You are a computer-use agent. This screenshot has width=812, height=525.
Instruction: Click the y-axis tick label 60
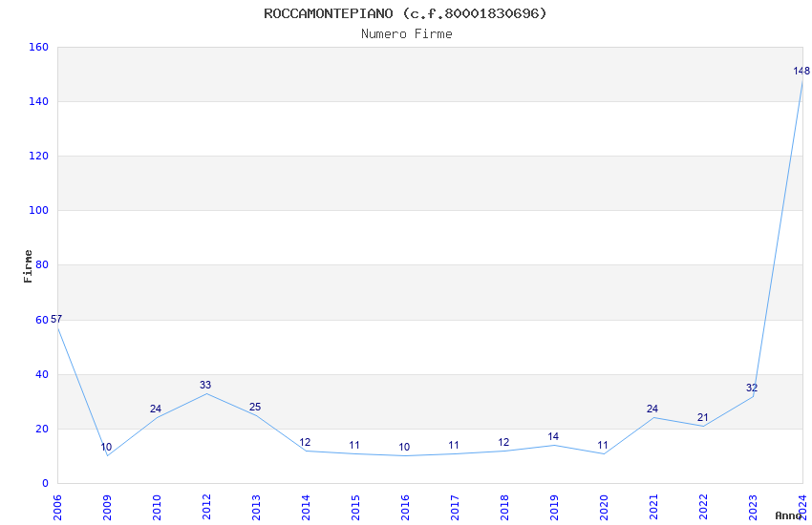(42, 320)
